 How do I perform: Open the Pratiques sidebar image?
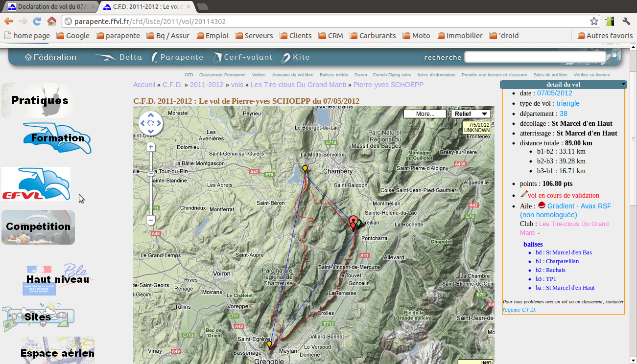point(38,100)
